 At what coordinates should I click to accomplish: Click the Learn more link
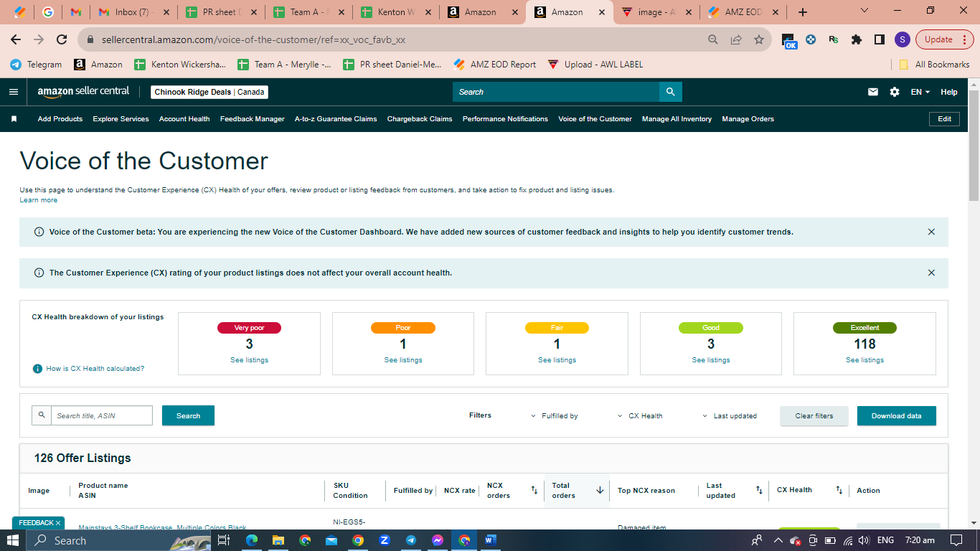pos(39,200)
